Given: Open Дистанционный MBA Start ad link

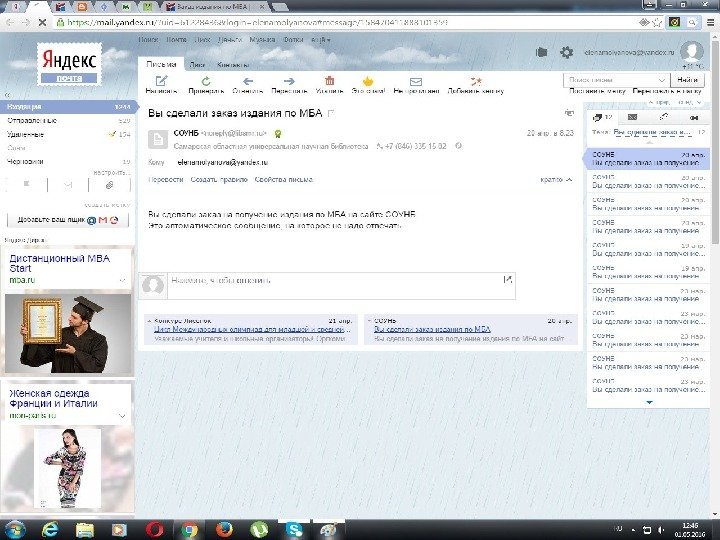Looking at the screenshot, I should pyautogui.click(x=59, y=263).
